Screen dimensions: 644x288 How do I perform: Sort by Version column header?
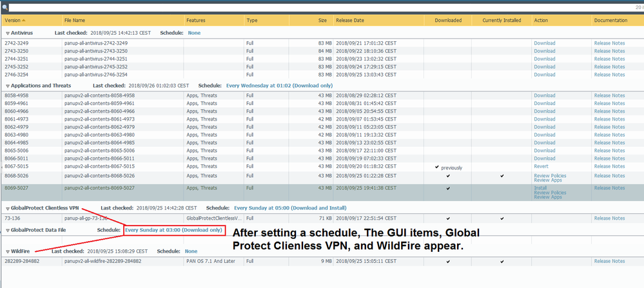pos(12,20)
